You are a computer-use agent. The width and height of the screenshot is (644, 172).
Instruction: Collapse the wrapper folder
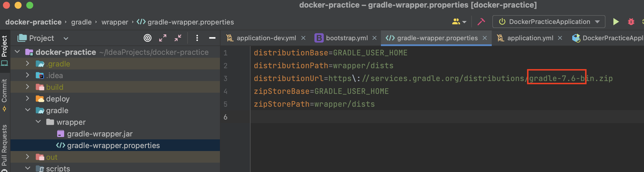point(38,122)
